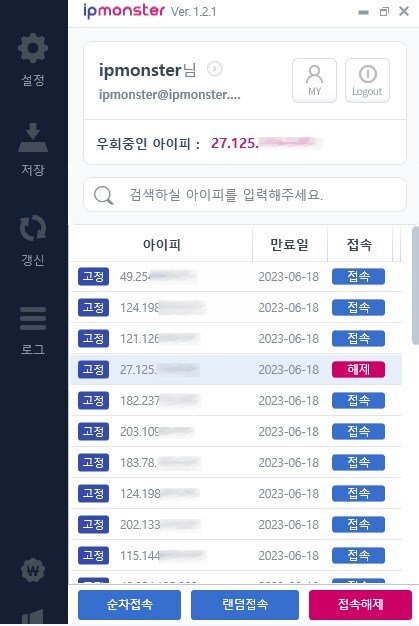
Task: Click the Logout power icon button
Action: [367, 81]
